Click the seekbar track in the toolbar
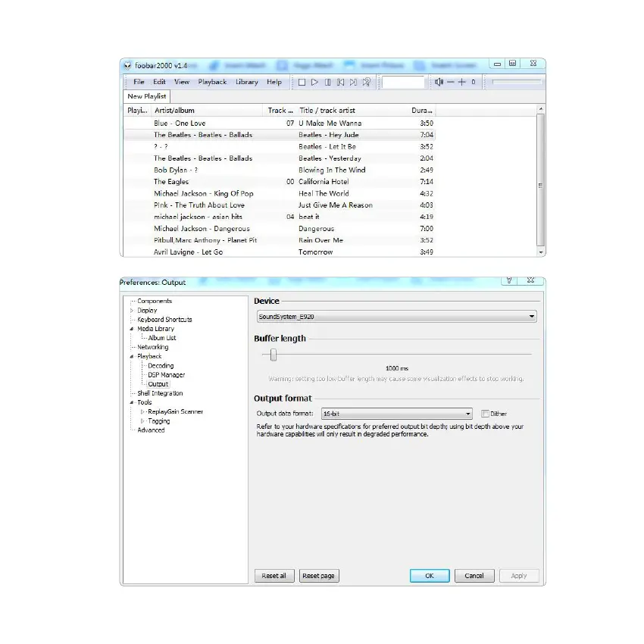This screenshot has height=644, width=644. pos(517,82)
